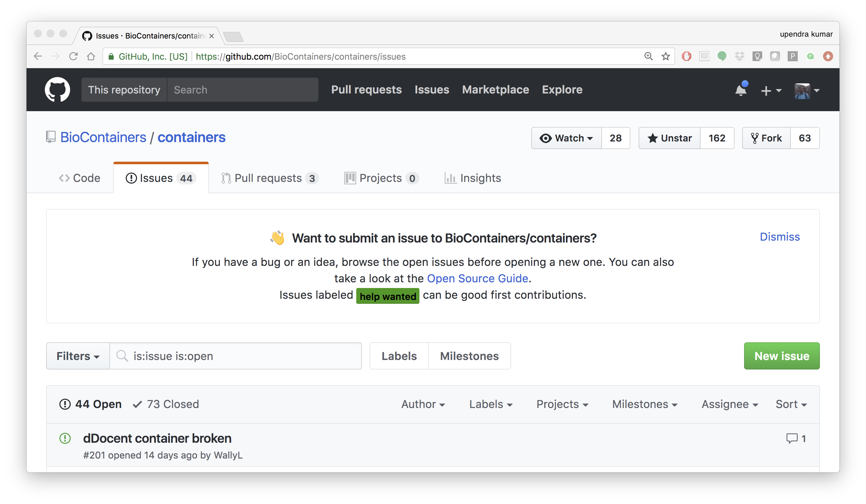
Task: Open Marketplace in top navigation
Action: point(495,90)
